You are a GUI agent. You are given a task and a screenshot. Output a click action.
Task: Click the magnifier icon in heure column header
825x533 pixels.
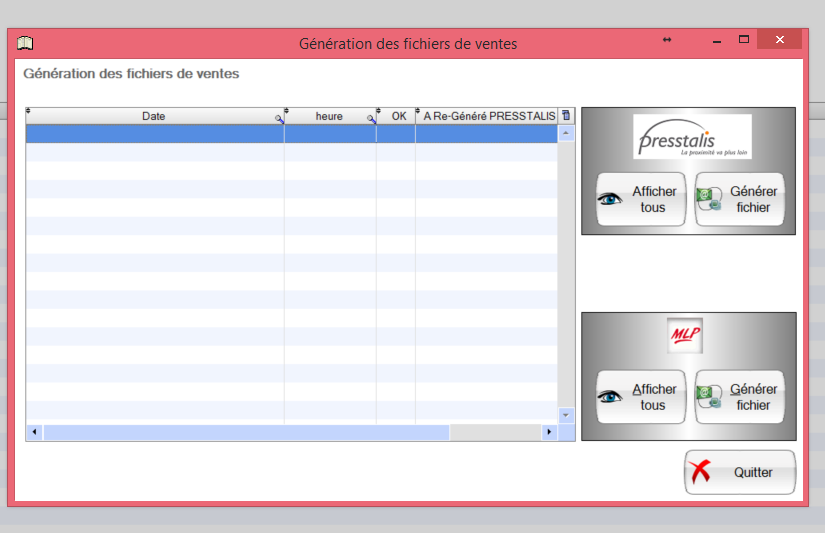[371, 119]
